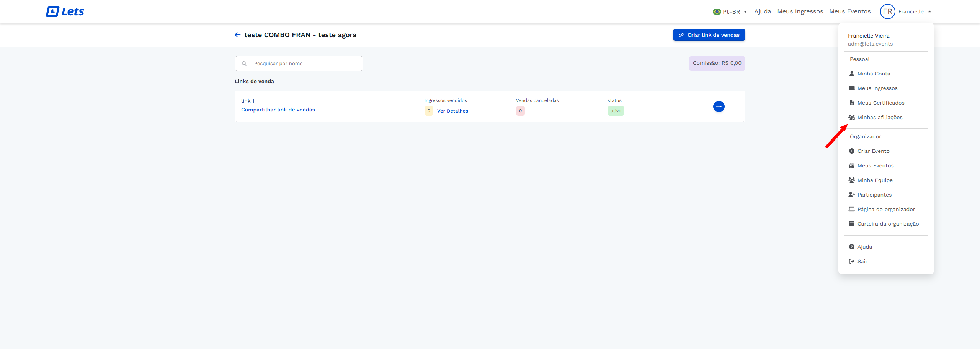Click the FR avatar circle

click(x=887, y=11)
